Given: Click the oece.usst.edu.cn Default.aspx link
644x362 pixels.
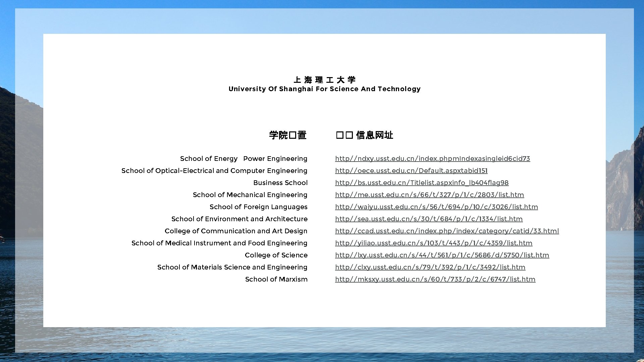Looking at the screenshot, I should [411, 171].
